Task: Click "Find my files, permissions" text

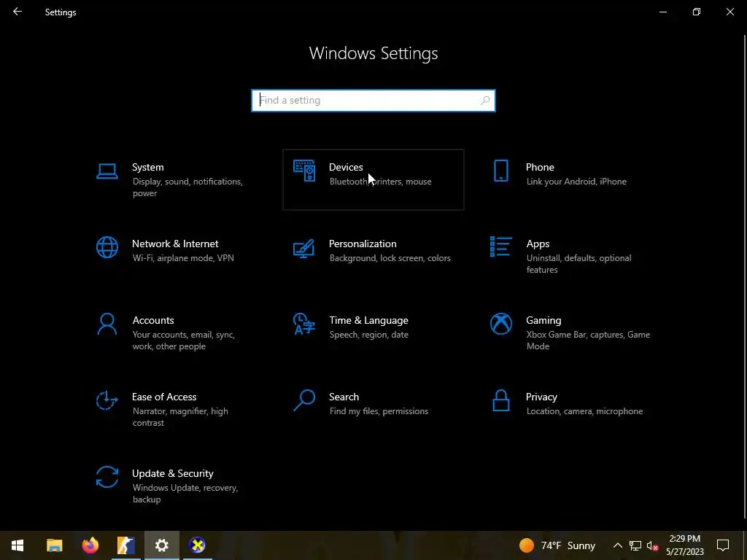Action: (x=379, y=411)
